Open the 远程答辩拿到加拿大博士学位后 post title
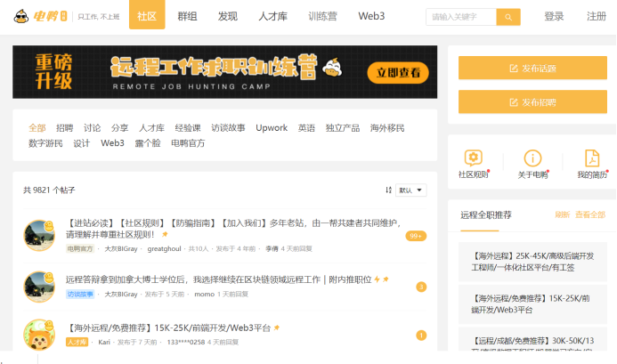The width and height of the screenshot is (617, 364). coord(218,279)
